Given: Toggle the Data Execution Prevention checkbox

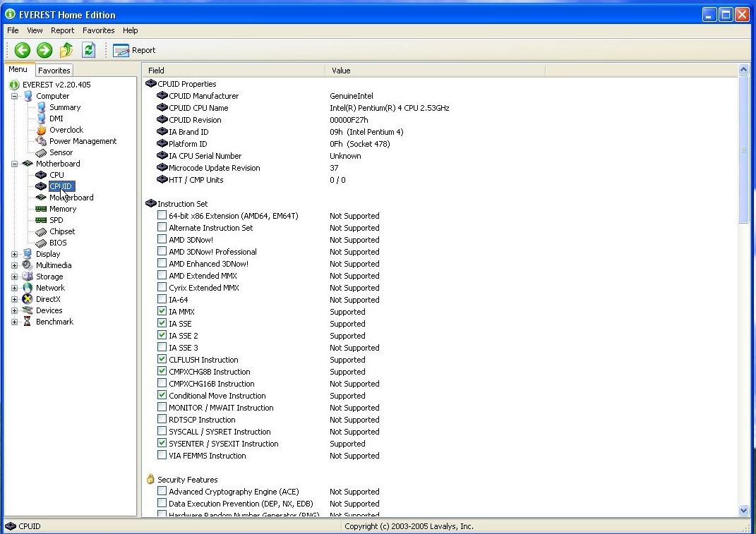Looking at the screenshot, I should point(162,503).
